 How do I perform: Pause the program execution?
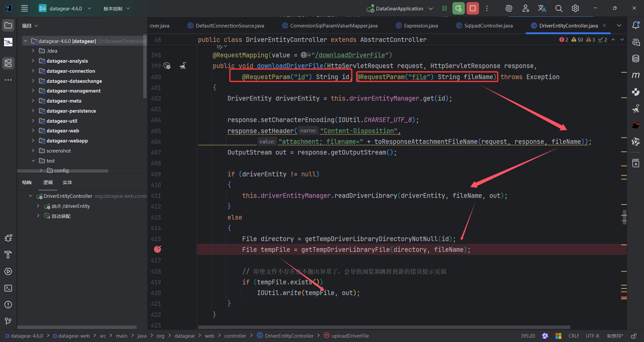[x=444, y=8]
